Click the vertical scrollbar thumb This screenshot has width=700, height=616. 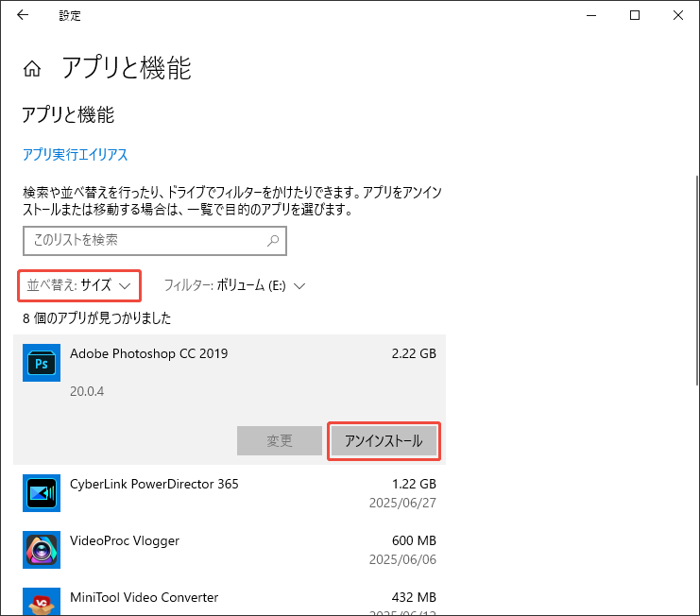[x=697, y=281]
